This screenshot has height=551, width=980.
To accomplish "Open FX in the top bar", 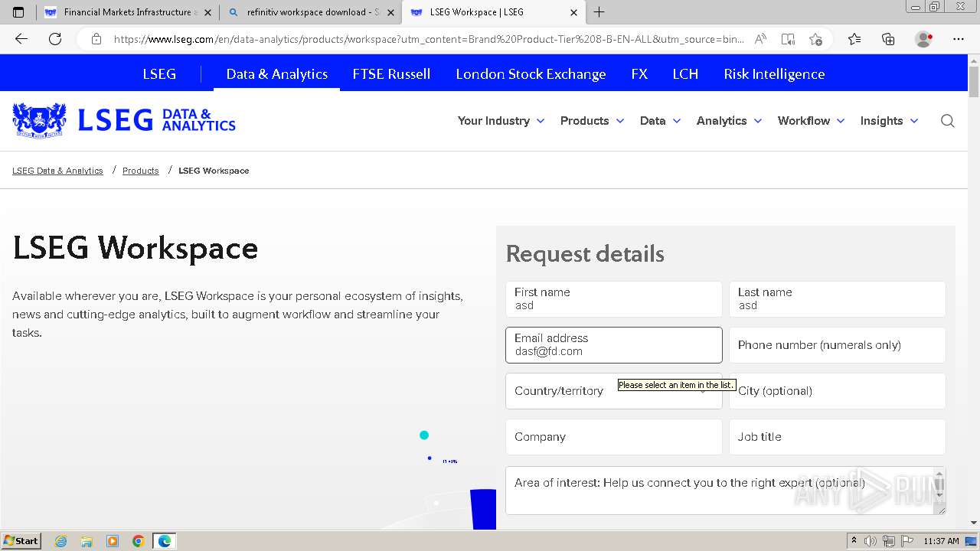I will click(639, 74).
